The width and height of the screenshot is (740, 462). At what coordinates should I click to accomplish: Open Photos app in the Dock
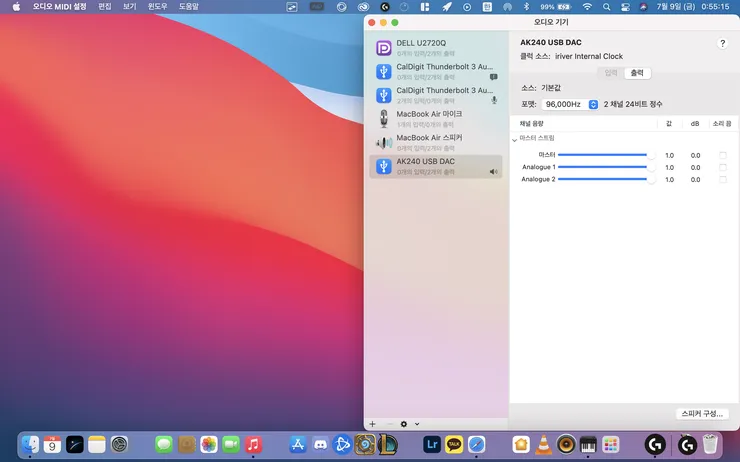(x=209, y=444)
